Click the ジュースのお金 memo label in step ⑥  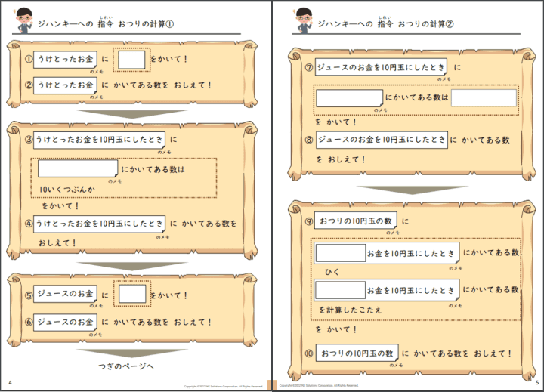point(66,321)
